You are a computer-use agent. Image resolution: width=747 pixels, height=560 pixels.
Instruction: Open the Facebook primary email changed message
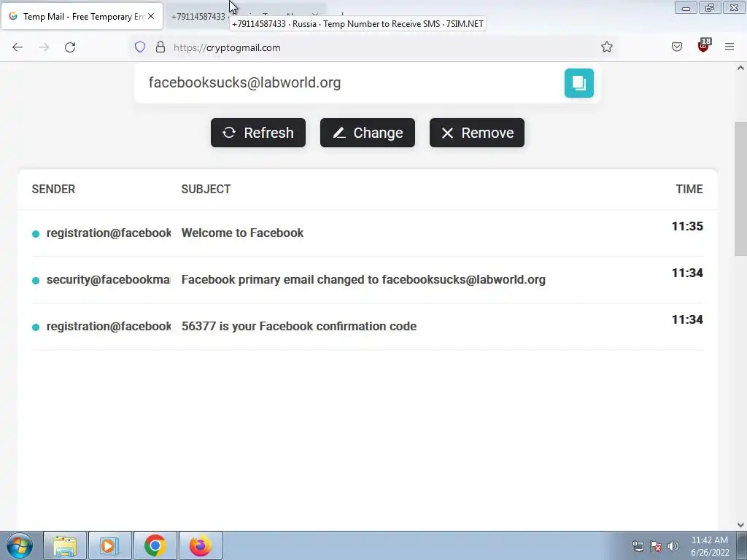point(368,279)
